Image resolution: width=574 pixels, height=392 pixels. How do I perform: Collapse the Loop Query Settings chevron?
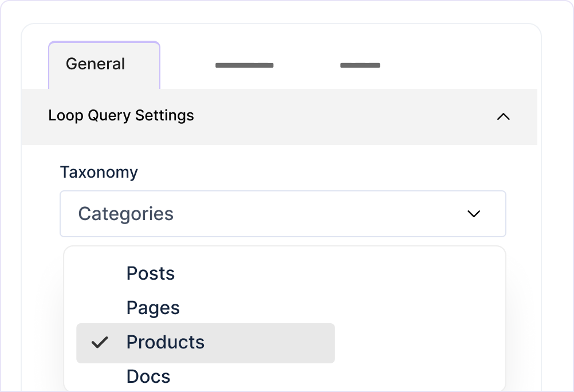tap(504, 116)
